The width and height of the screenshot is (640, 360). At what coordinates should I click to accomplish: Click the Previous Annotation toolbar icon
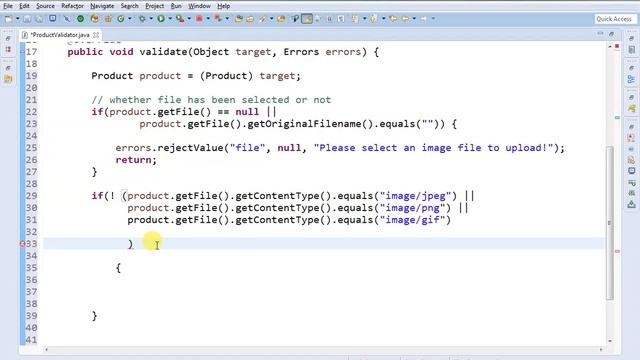point(373,19)
